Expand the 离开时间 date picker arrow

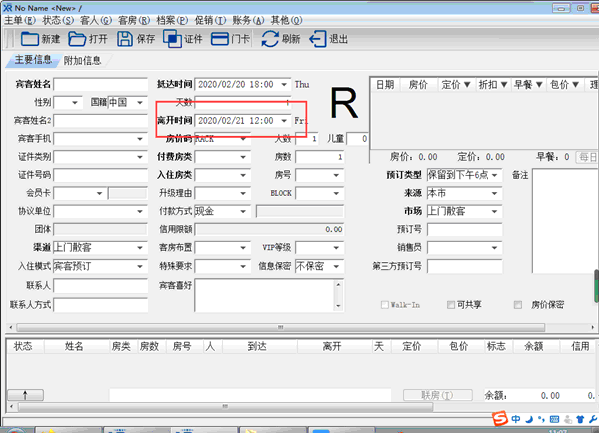[284, 121]
